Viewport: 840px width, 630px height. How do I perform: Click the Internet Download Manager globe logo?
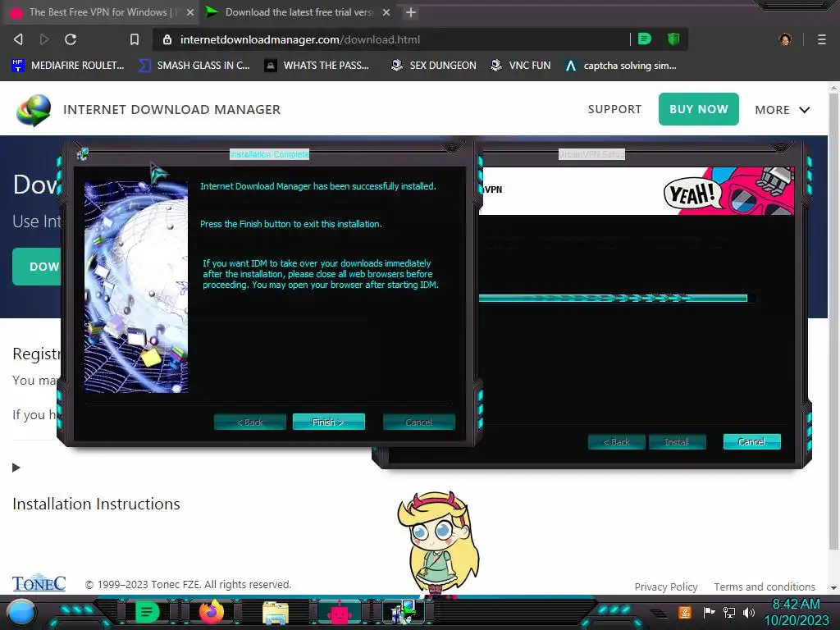click(x=33, y=110)
